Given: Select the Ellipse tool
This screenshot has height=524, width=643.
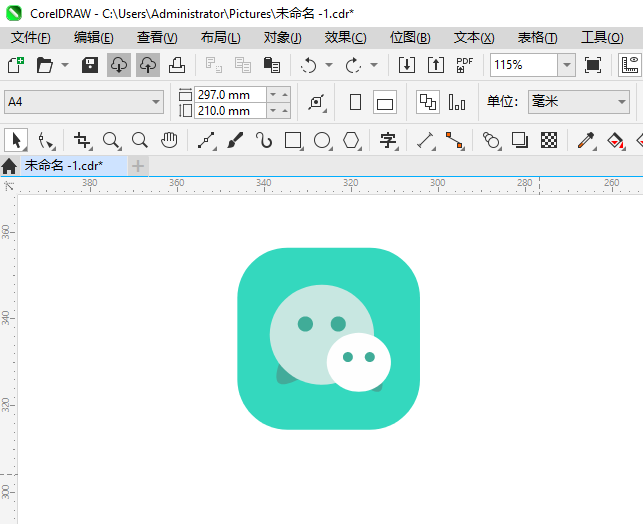Looking at the screenshot, I should pos(323,140).
